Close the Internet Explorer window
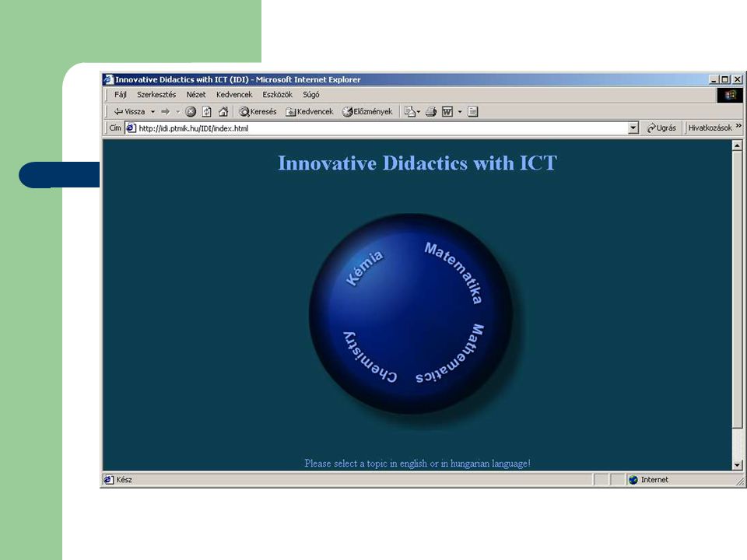 [x=737, y=79]
